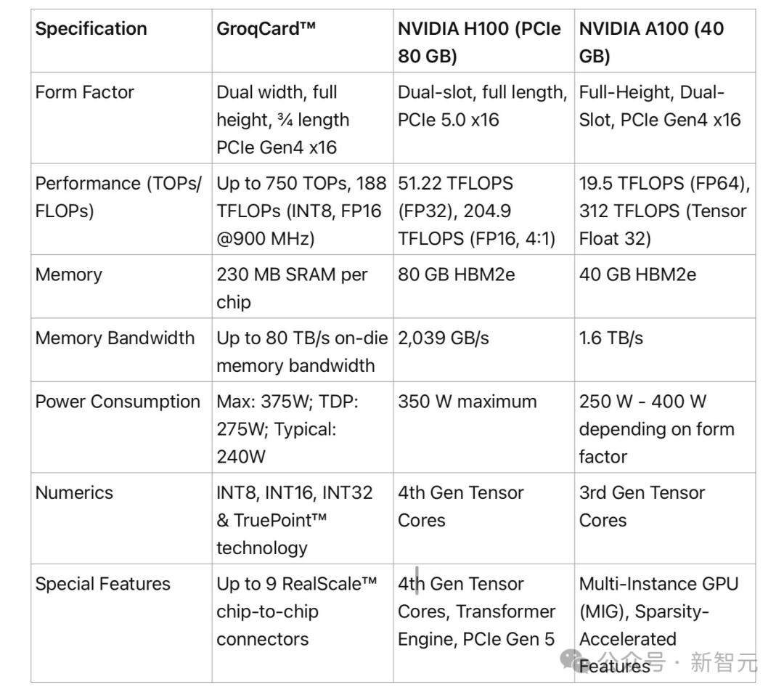Select the Power Consumption row label
Screen dimensions: 784x695
coord(118,402)
